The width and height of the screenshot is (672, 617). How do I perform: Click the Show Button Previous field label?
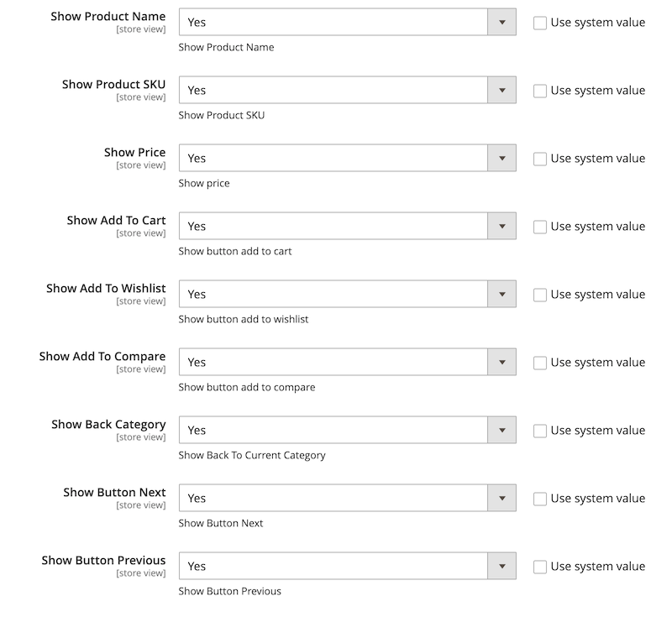pos(103,560)
